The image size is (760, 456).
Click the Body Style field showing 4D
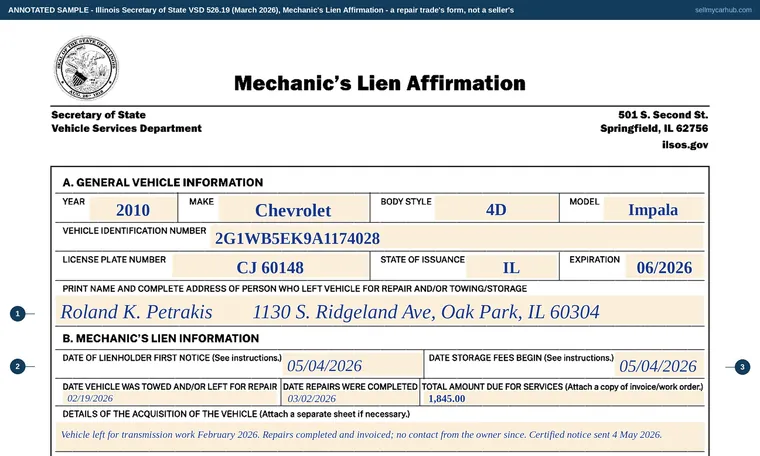[496, 209]
